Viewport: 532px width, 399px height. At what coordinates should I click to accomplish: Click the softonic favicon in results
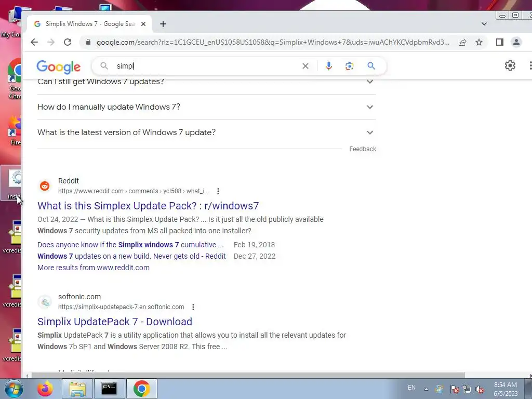pos(45,302)
